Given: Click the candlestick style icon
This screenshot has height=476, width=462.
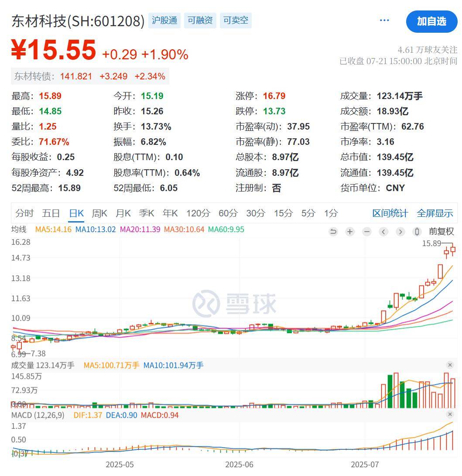Looking at the screenshot, I should [x=417, y=232].
